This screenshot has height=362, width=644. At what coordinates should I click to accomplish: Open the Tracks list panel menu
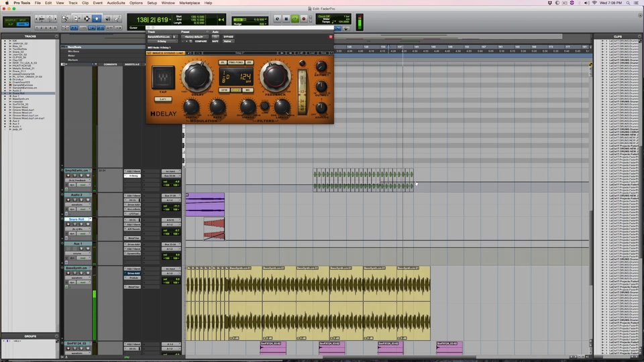(56, 36)
